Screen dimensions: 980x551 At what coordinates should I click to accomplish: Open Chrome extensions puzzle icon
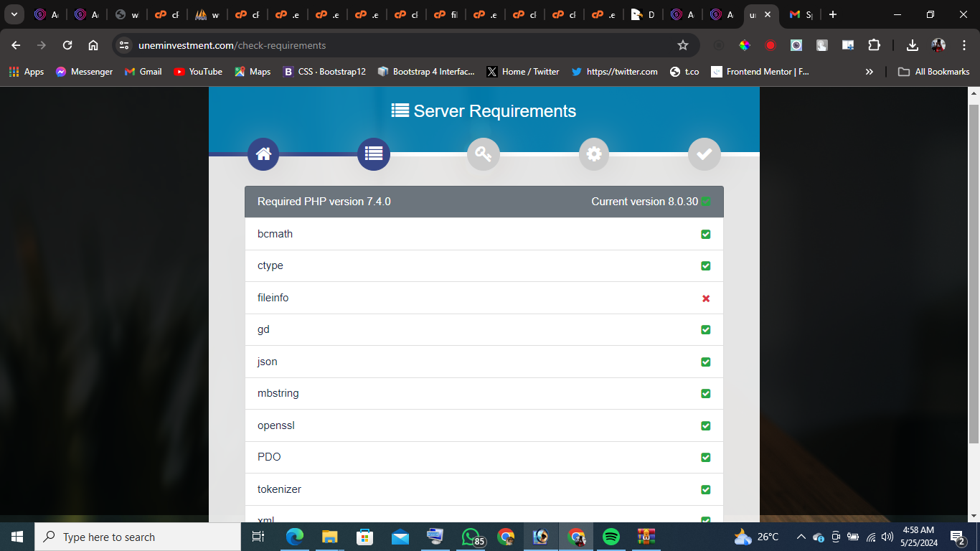click(874, 45)
